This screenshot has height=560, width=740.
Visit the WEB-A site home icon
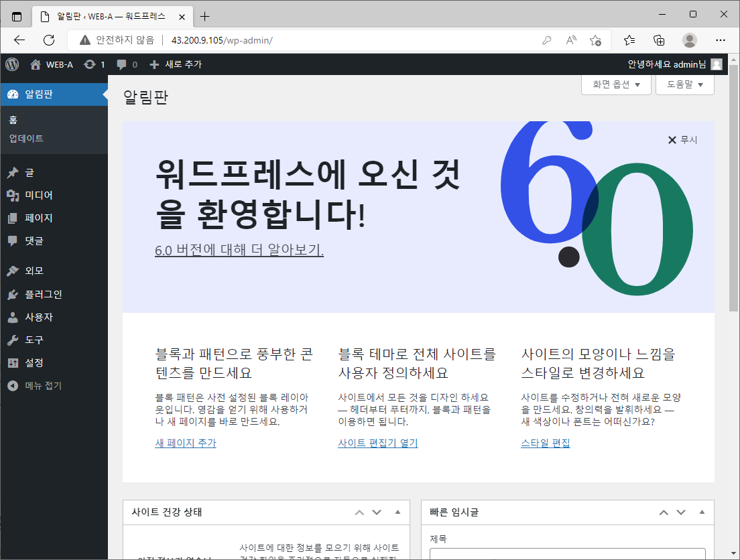[36, 64]
